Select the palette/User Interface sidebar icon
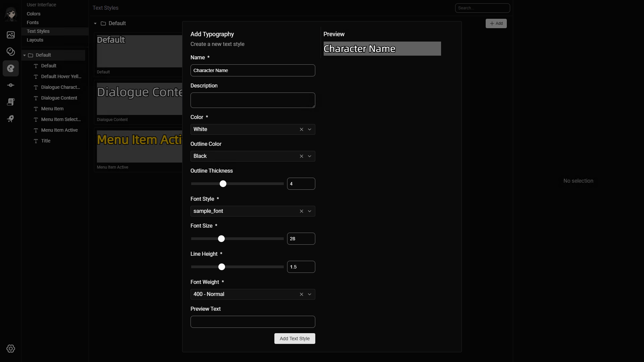The image size is (644, 362). (11, 68)
